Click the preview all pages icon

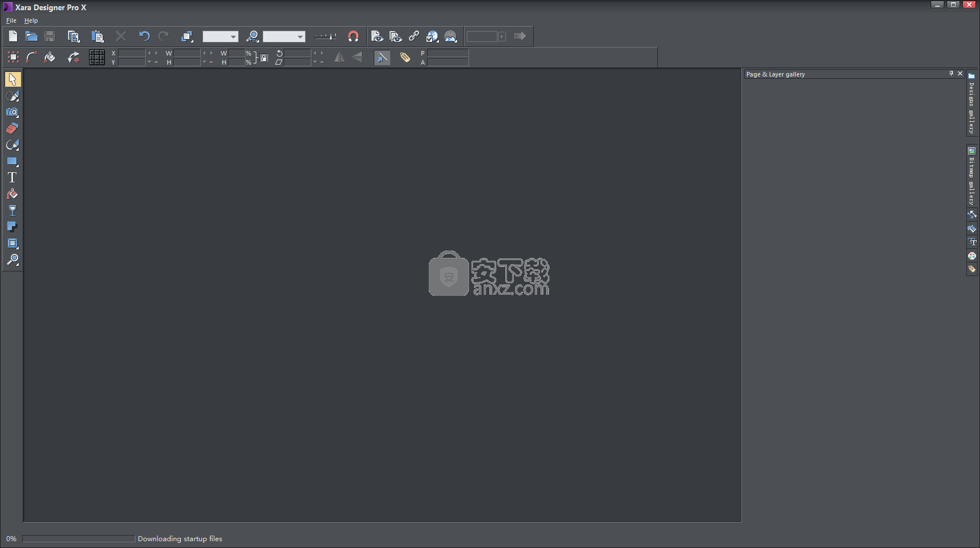click(x=396, y=36)
